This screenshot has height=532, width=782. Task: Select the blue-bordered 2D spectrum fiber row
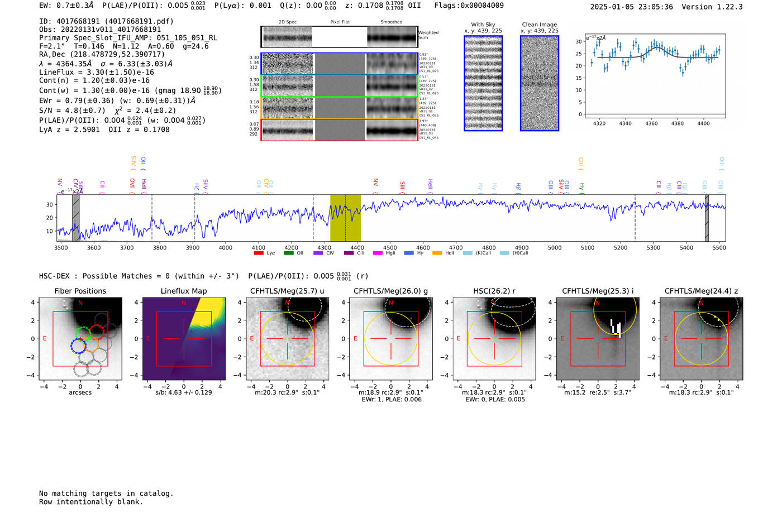(339, 64)
